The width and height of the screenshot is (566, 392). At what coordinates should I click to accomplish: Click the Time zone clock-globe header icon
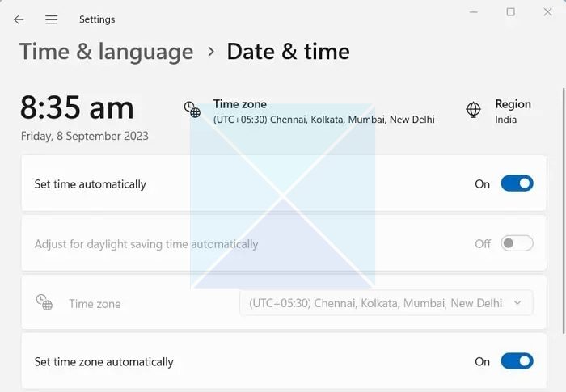pyautogui.click(x=192, y=110)
